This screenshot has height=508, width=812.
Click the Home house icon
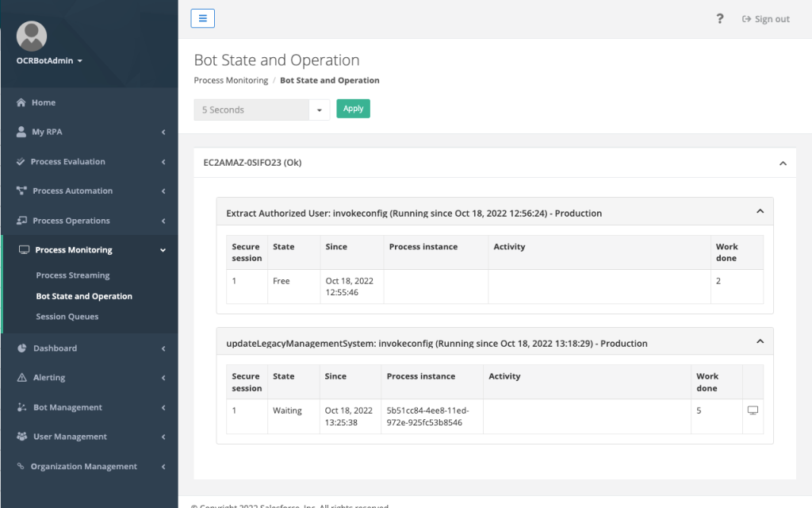pyautogui.click(x=21, y=102)
